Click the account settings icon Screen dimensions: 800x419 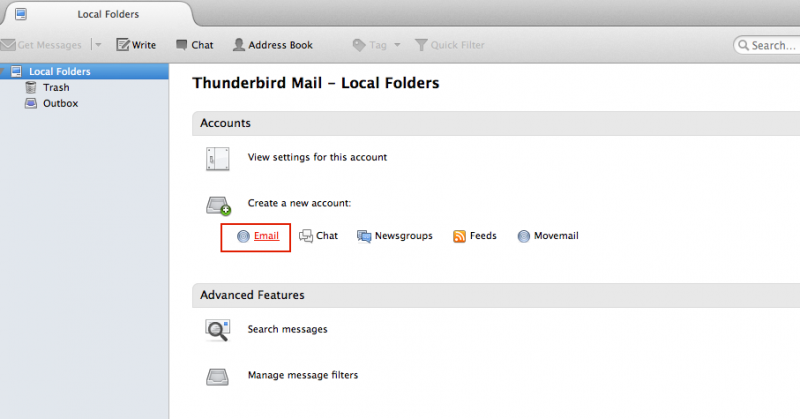pos(218,159)
